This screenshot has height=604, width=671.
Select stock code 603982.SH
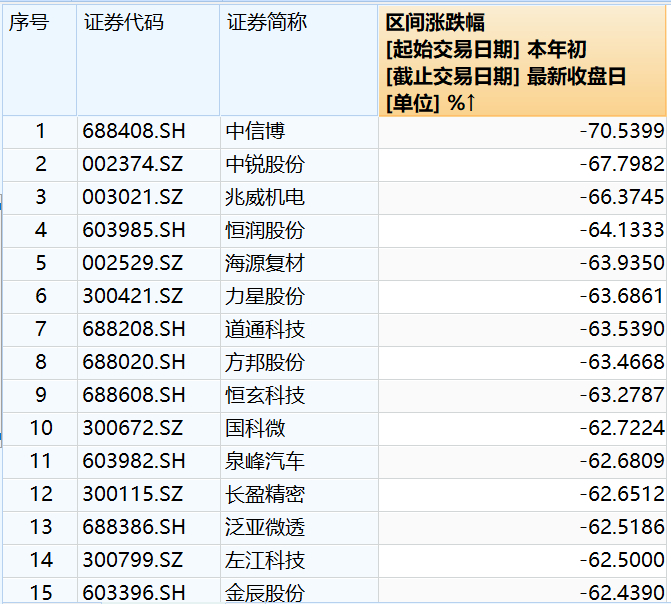134,461
